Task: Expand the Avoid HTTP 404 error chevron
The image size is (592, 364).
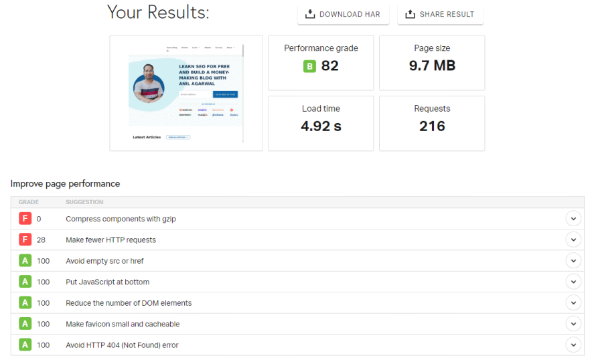Action: pos(573,345)
